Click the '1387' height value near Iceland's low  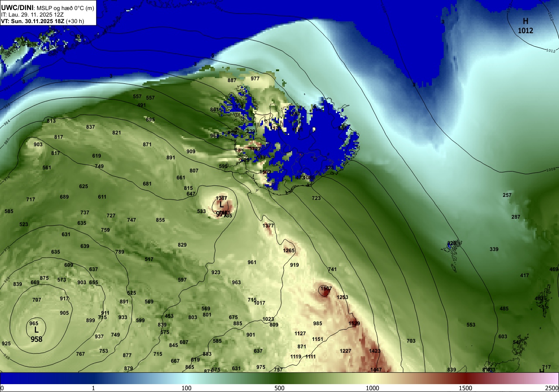click(221, 198)
